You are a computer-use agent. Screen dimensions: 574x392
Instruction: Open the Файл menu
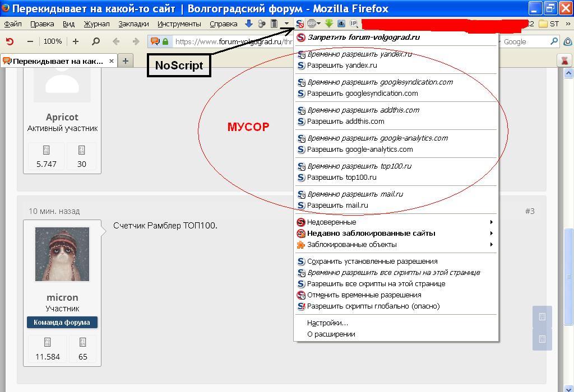pos(13,24)
